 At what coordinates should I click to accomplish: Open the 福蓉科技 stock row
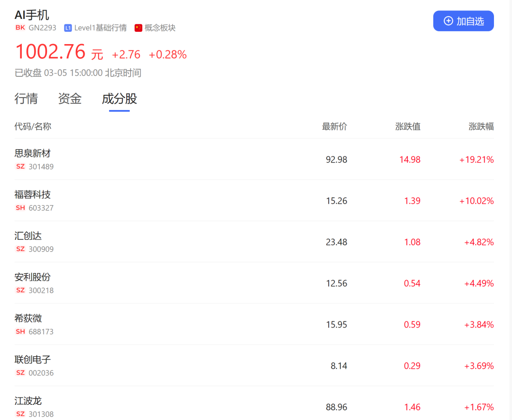254,200
